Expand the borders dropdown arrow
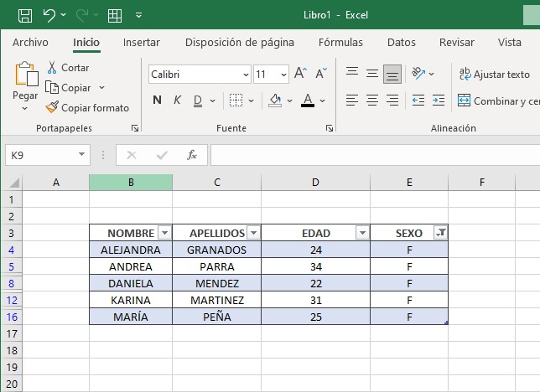540x392 pixels. point(251,101)
